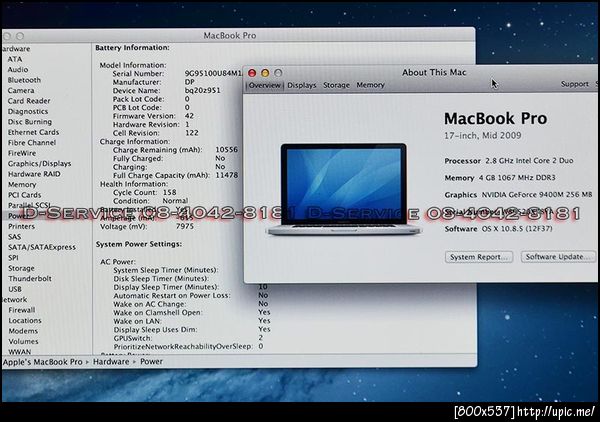Image resolution: width=600 pixels, height=422 pixels.
Task: Select PCI Cards in the sidebar
Action: pos(24,195)
